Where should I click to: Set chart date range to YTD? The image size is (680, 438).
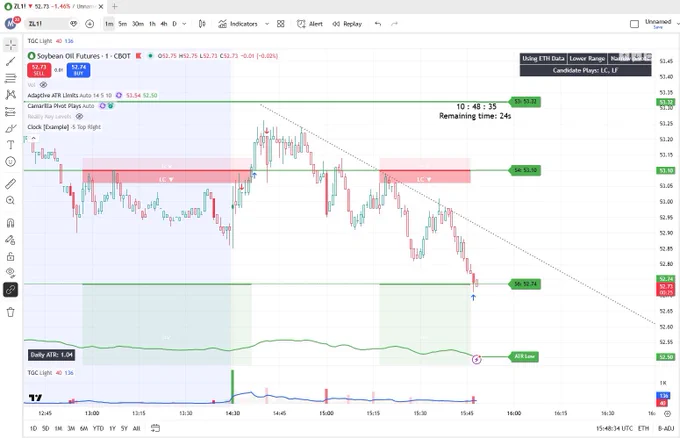pyautogui.click(x=98, y=428)
